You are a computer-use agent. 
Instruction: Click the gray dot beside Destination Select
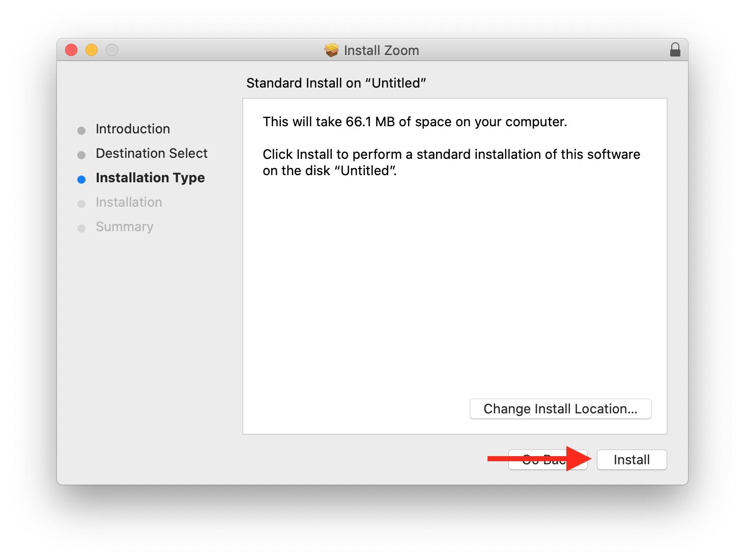[x=81, y=154]
